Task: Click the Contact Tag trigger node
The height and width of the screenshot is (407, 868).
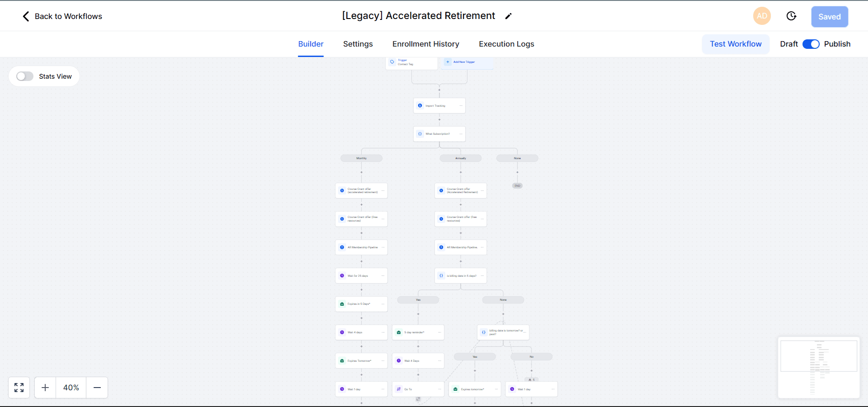Action: 411,62
